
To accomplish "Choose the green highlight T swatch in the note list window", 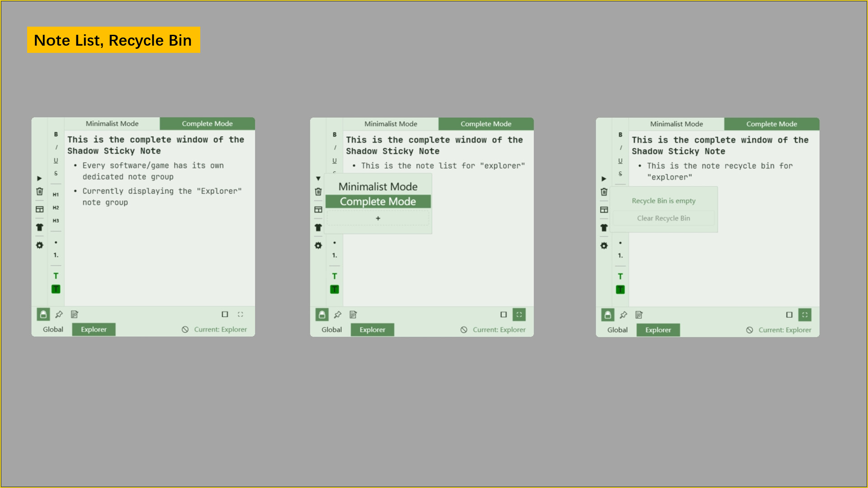I will (x=335, y=290).
